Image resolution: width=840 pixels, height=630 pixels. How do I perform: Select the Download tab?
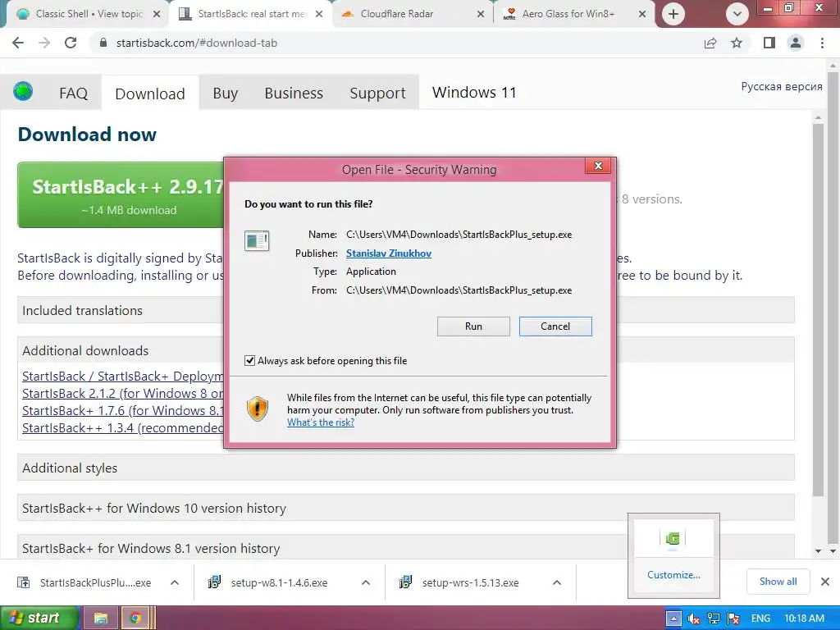pos(150,94)
